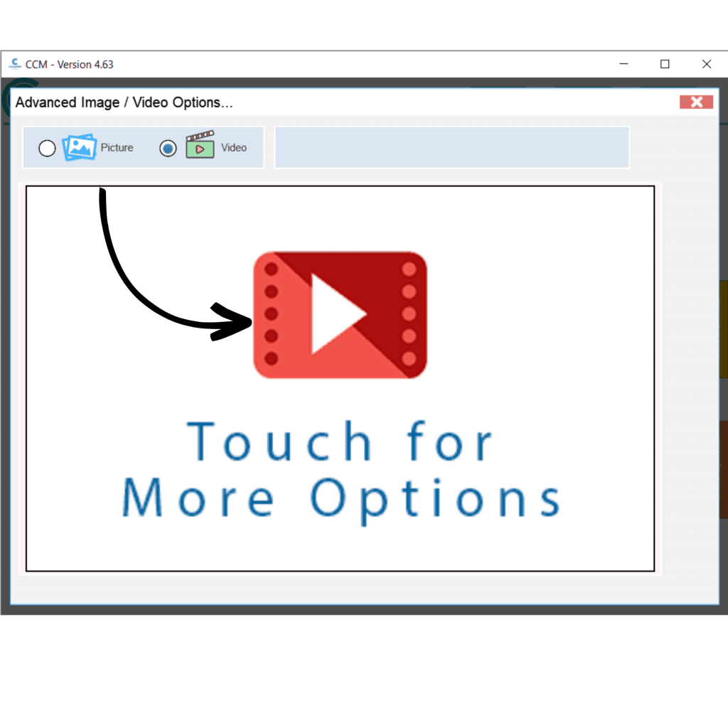This screenshot has height=728, width=728.
Task: Click the green Video clapperboard icon
Action: 200,144
